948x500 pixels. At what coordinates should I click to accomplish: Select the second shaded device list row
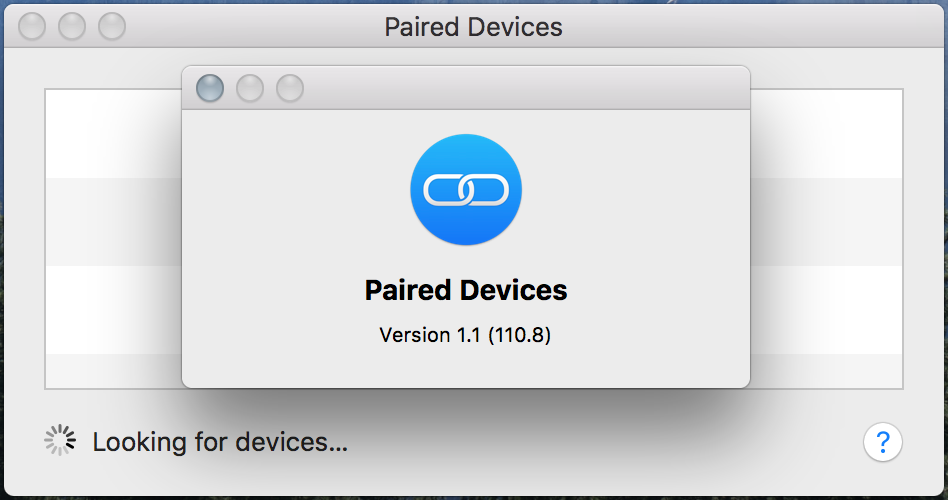[x=112, y=222]
